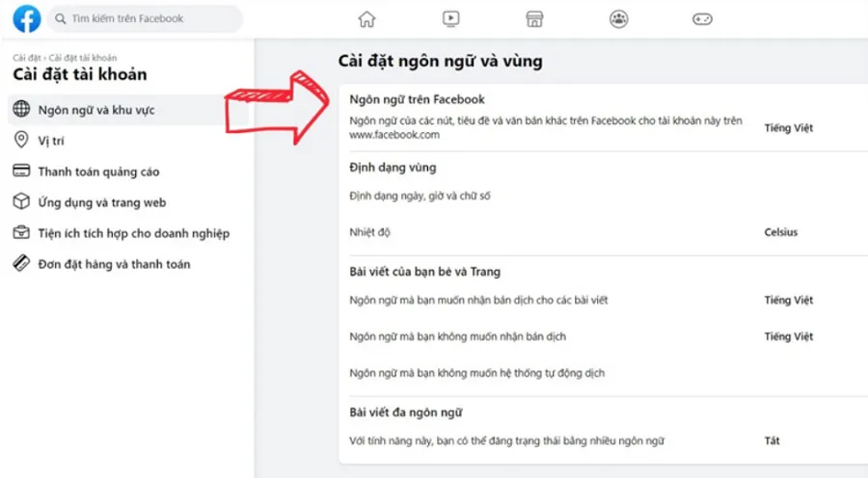The width and height of the screenshot is (868, 478).
Task: Toggle the Tắt value for multilingual posts
Action: [x=772, y=440]
